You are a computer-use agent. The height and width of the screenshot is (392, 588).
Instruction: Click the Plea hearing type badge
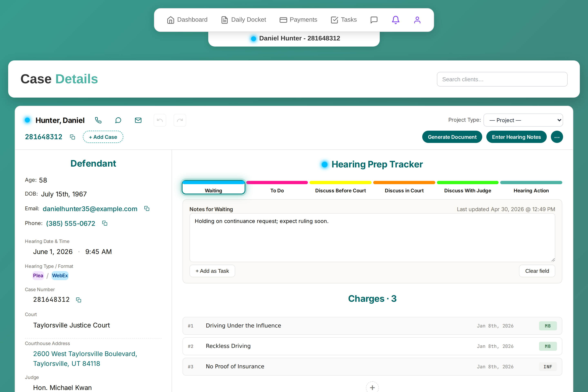pyautogui.click(x=38, y=275)
